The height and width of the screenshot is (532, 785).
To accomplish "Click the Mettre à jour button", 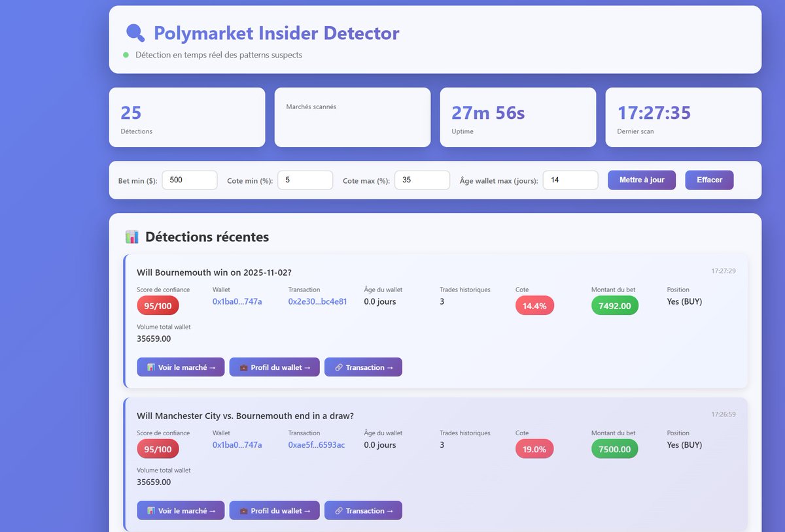I will point(642,180).
